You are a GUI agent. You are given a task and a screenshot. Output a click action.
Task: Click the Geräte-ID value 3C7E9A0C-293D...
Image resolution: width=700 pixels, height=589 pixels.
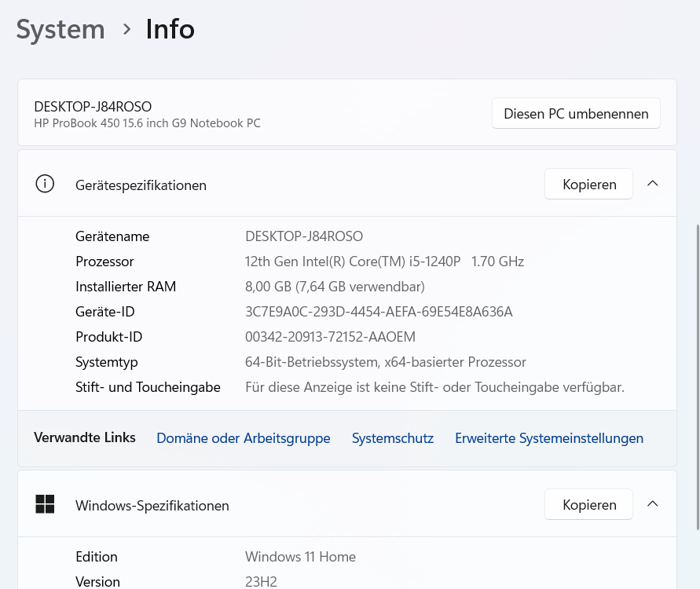[x=379, y=312]
